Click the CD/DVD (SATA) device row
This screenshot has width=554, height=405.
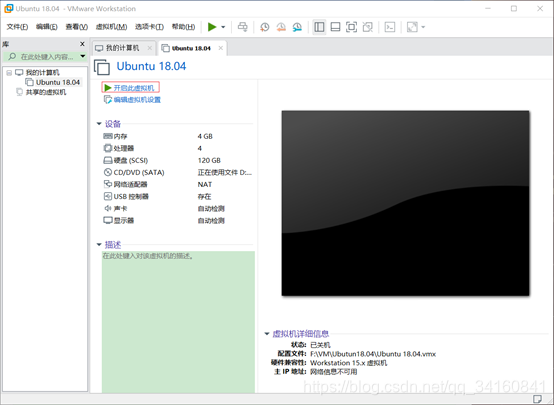click(178, 172)
